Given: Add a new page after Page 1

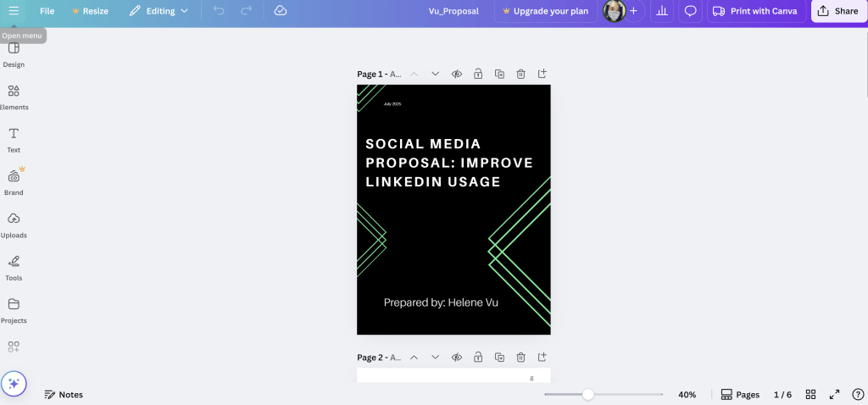Looking at the screenshot, I should (542, 75).
